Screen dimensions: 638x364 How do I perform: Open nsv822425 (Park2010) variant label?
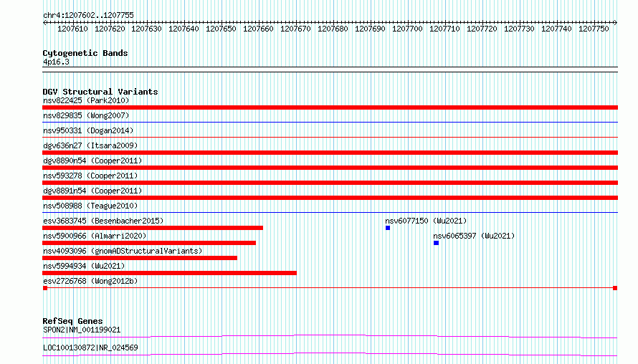coord(86,100)
